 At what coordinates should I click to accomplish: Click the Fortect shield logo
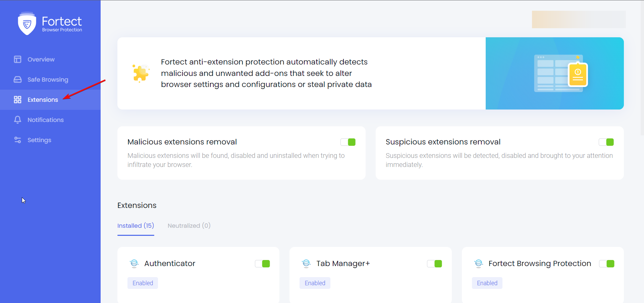pyautogui.click(x=27, y=24)
